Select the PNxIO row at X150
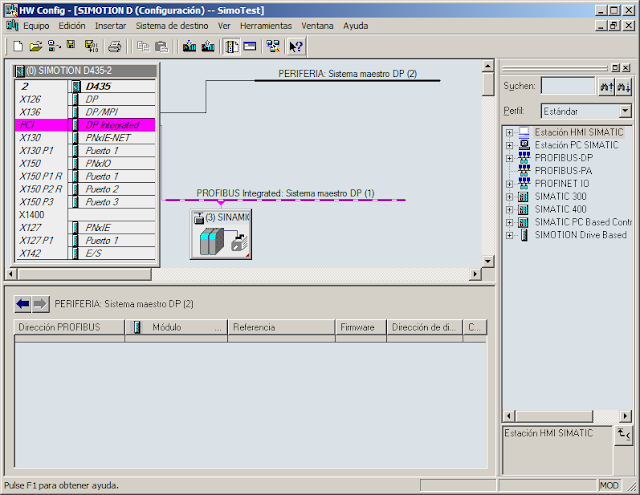This screenshot has height=495, width=640. 85,163
